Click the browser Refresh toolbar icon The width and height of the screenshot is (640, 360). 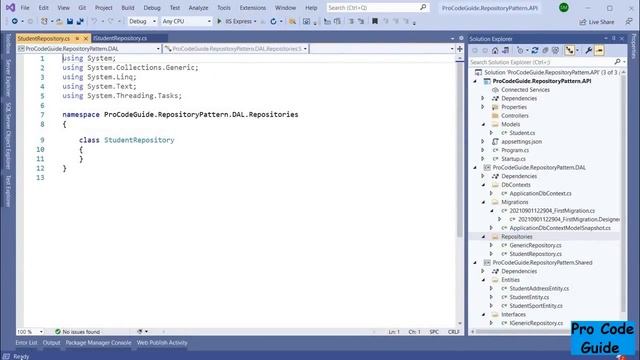273,21
